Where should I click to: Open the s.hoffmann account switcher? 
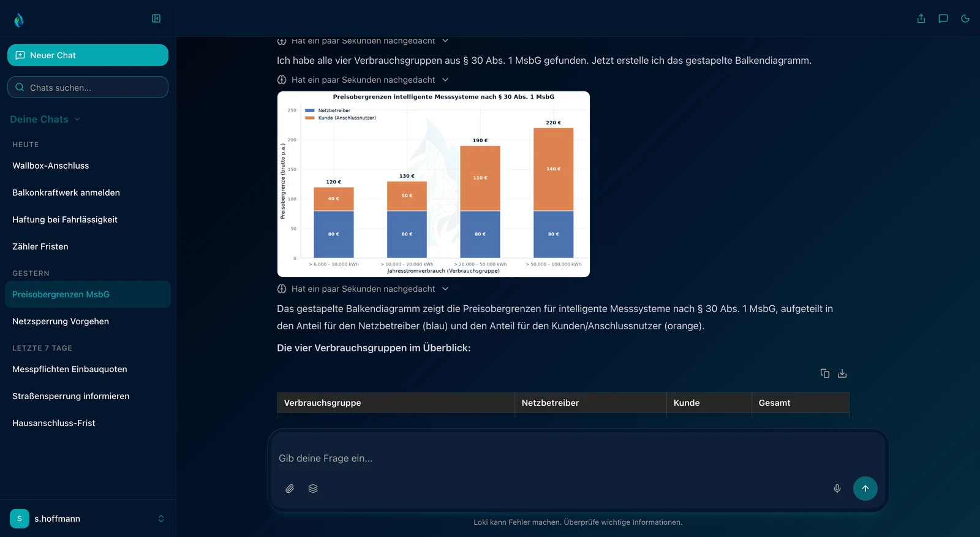tap(161, 519)
